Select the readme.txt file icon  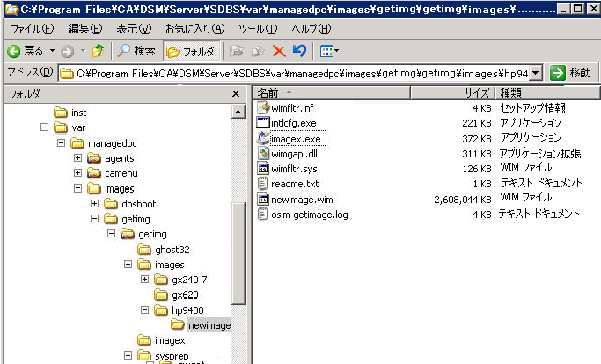[x=263, y=184]
